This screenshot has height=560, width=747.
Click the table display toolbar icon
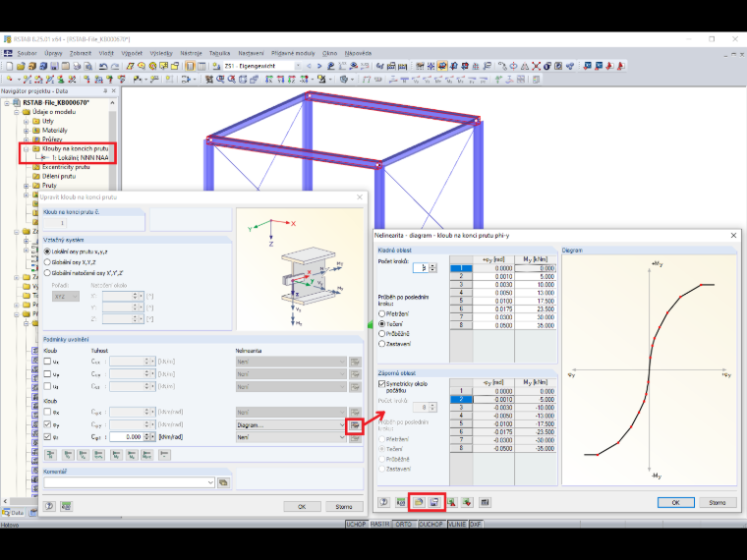[x=201, y=66]
